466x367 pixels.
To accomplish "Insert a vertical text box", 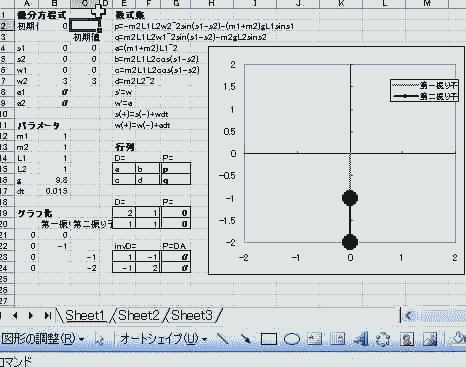I will tap(338, 339).
